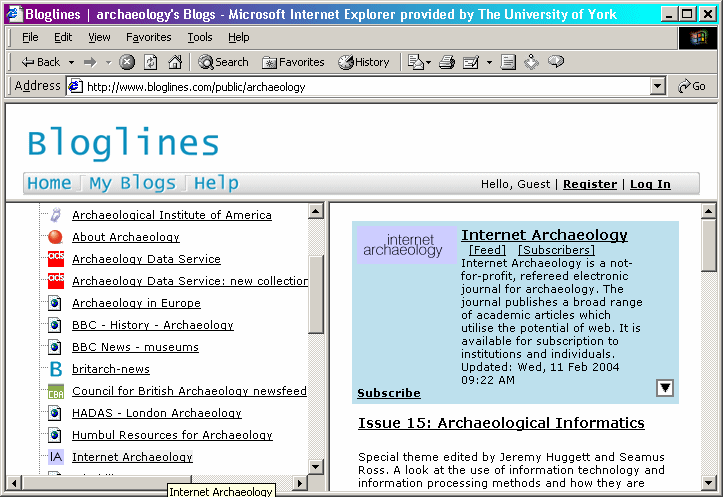Click the Go button

[692, 86]
